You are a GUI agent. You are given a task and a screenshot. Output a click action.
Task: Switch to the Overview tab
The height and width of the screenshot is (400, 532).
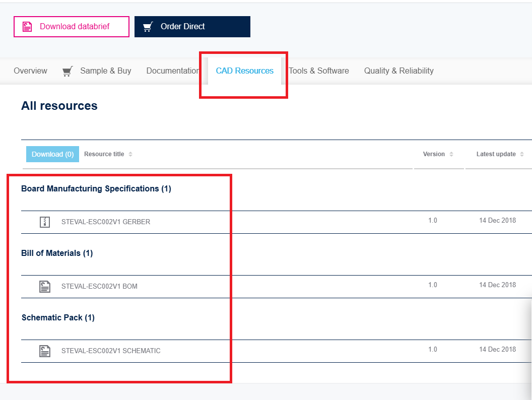point(30,71)
